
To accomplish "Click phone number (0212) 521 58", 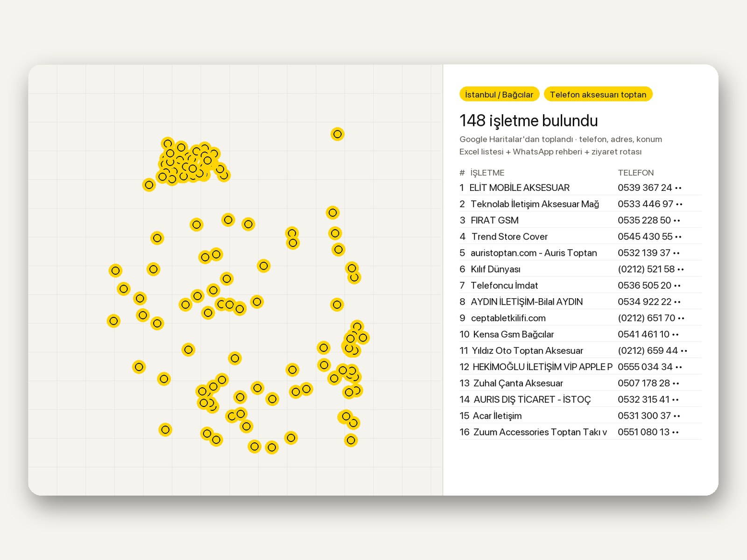I will click(x=651, y=269).
